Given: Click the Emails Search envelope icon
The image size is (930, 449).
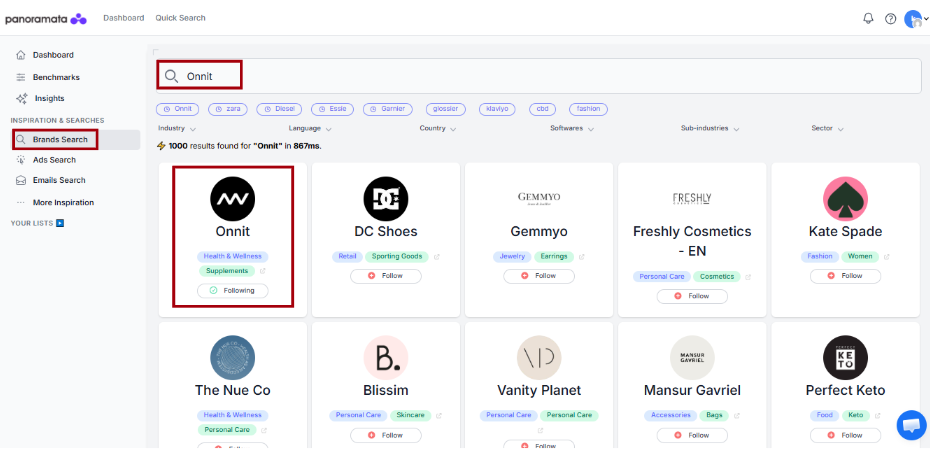Looking at the screenshot, I should coord(21,180).
